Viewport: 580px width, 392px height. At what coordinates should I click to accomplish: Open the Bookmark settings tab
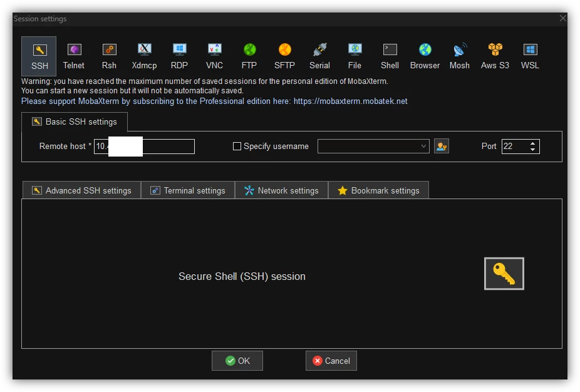[378, 190]
